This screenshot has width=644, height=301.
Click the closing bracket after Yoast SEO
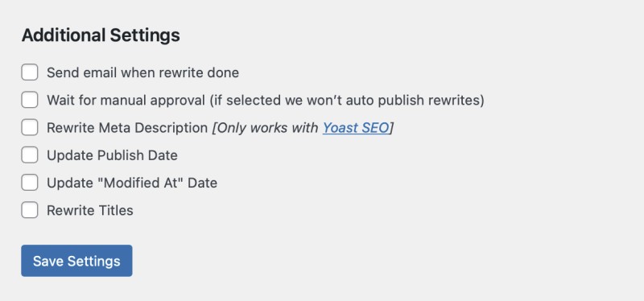[x=391, y=128]
